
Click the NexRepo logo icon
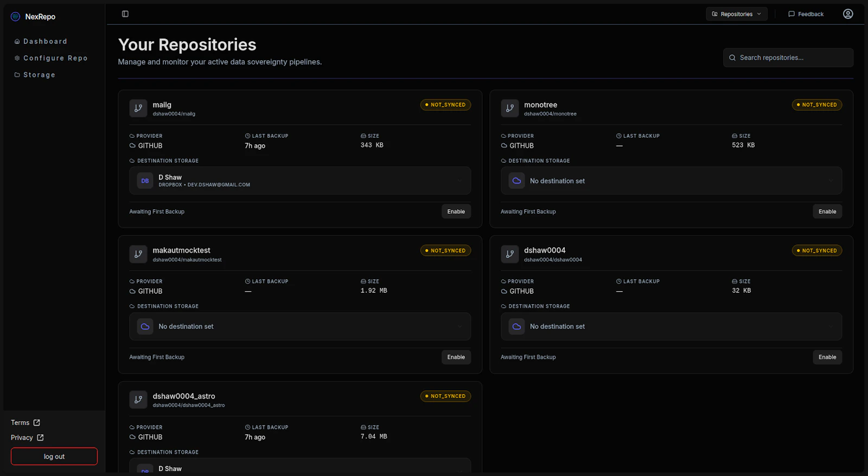(x=15, y=17)
